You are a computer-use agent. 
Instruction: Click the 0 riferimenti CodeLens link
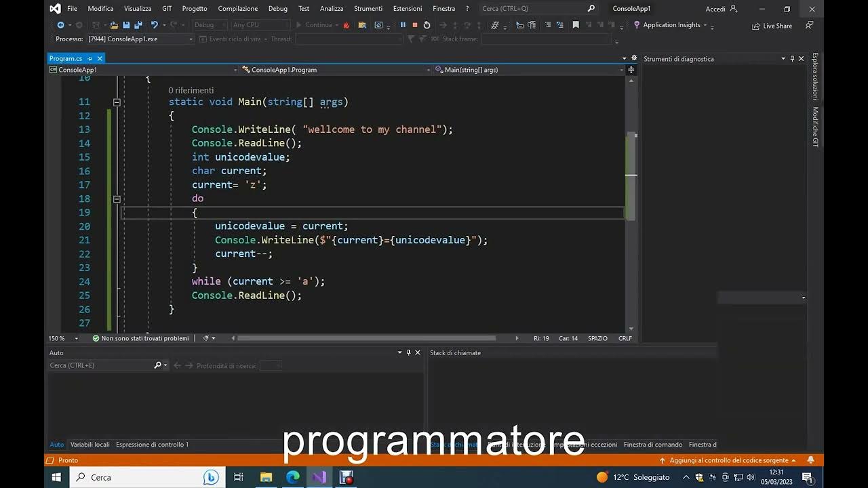coord(191,90)
